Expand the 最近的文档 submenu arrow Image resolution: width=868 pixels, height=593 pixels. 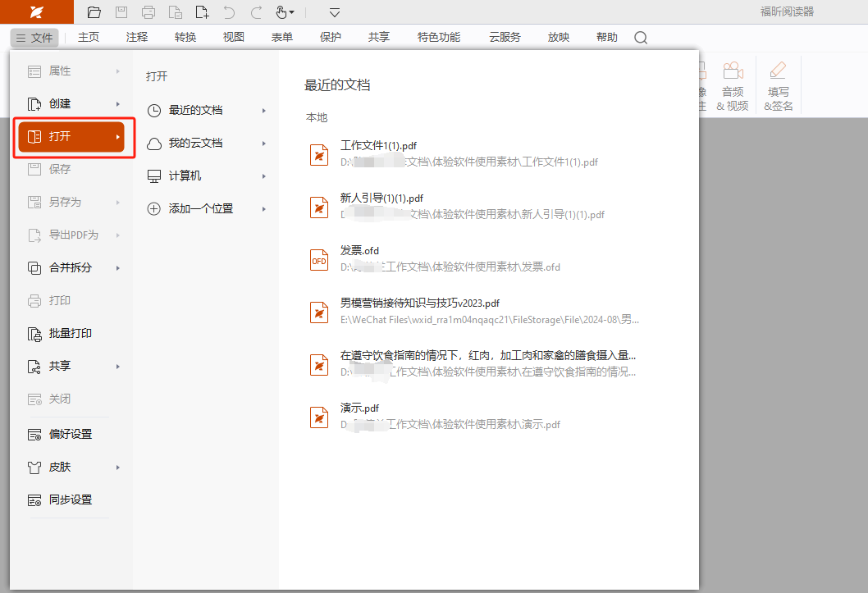click(x=264, y=111)
